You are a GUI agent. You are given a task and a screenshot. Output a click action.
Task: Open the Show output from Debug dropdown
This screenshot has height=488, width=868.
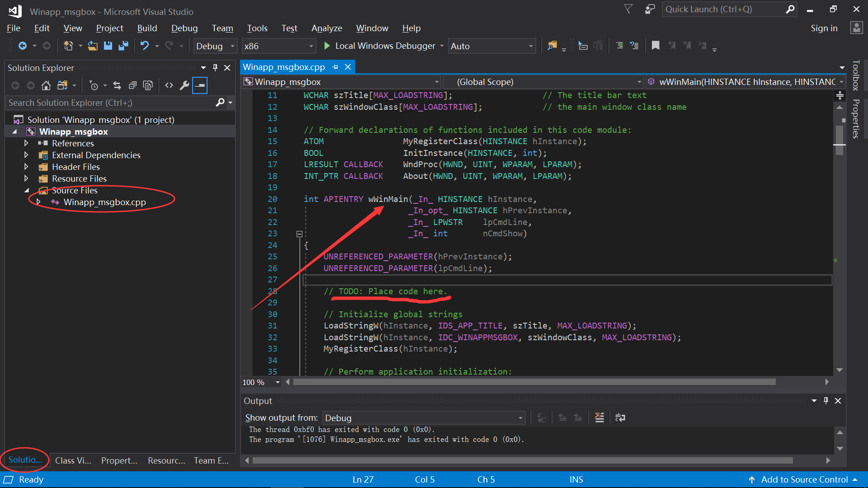(x=424, y=418)
